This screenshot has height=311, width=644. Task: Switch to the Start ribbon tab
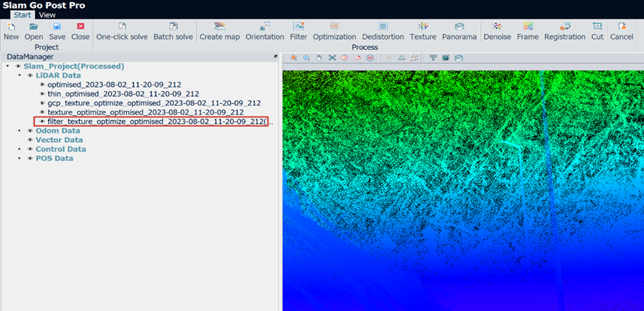click(x=23, y=15)
